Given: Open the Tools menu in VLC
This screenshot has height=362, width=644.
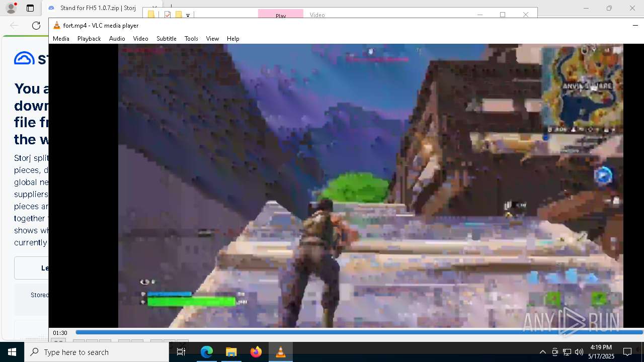Looking at the screenshot, I should pyautogui.click(x=191, y=39).
